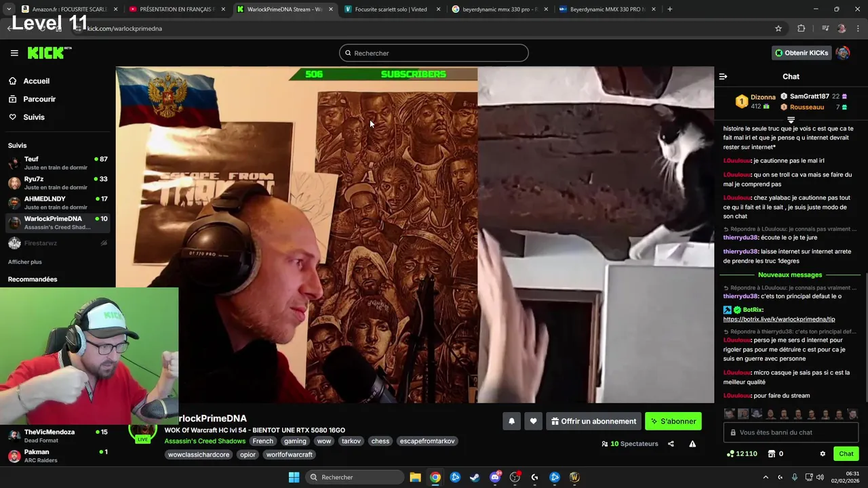The height and width of the screenshot is (488, 868).
Task: Select the worlfofwarcraft tag
Action: click(290, 455)
